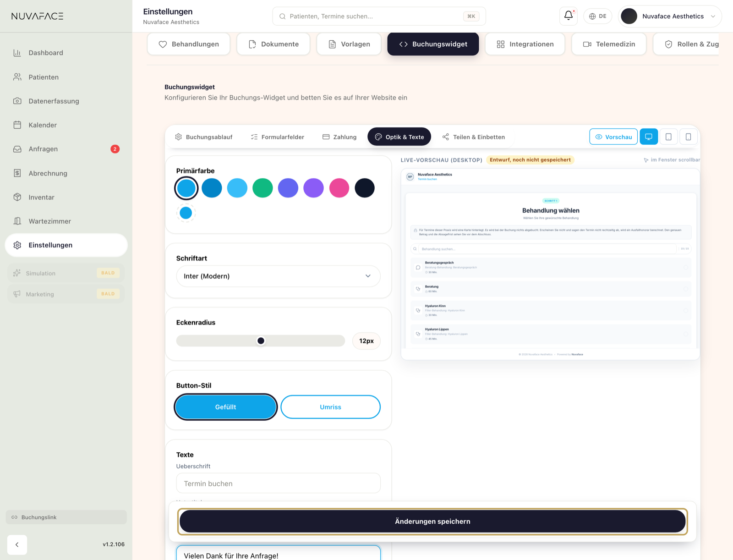Open the DE language selector

tap(597, 16)
